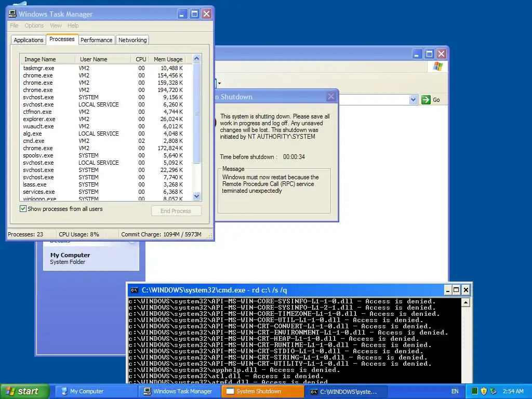Click the cmd.exe window title icon

click(135, 290)
